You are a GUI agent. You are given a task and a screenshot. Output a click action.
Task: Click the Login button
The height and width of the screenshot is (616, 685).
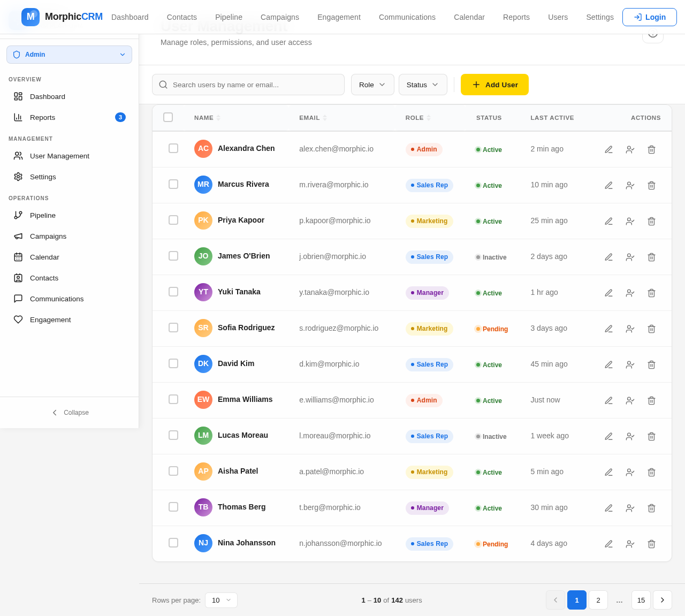pyautogui.click(x=650, y=17)
